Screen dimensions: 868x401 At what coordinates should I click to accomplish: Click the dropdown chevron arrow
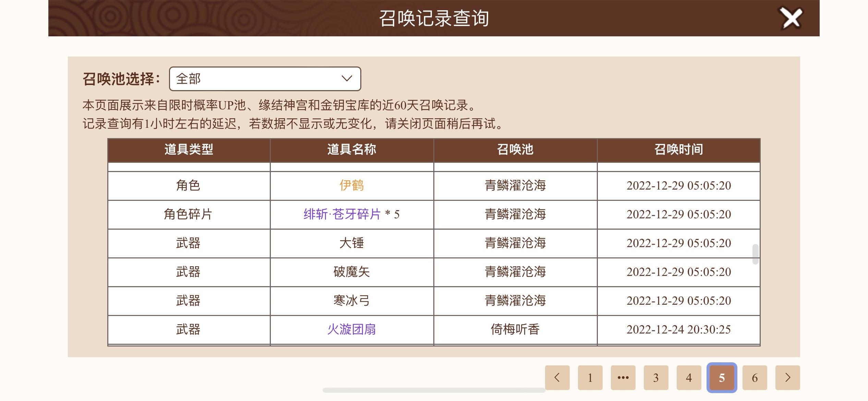[347, 78]
